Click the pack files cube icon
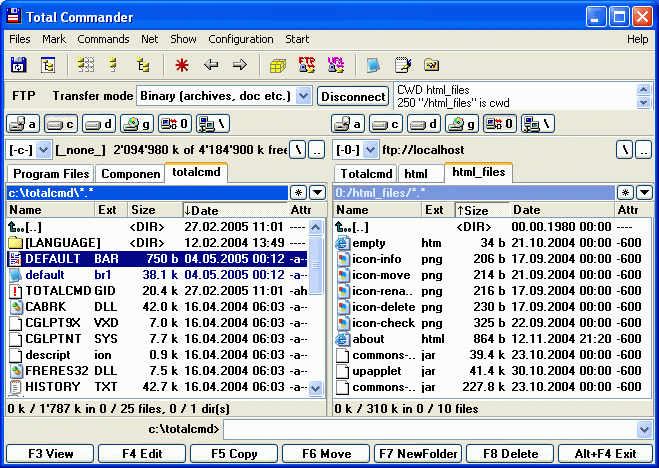659x468 pixels. (x=278, y=65)
